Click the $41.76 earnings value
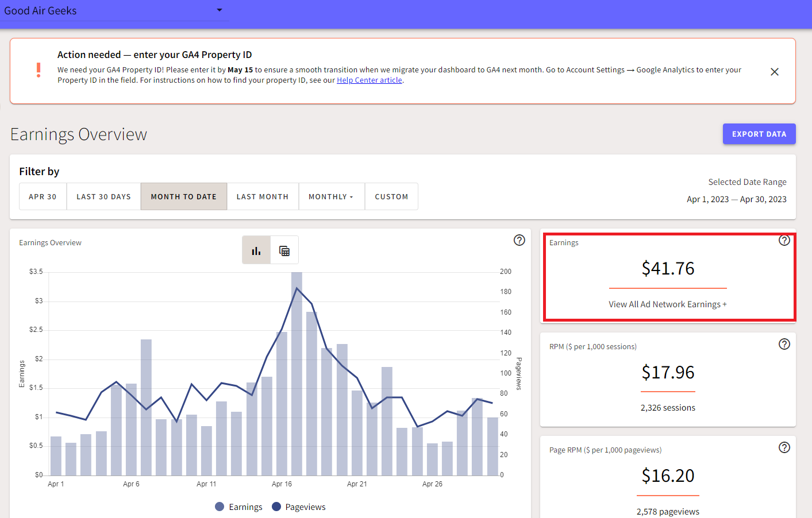This screenshot has width=812, height=518. pyautogui.click(x=668, y=268)
